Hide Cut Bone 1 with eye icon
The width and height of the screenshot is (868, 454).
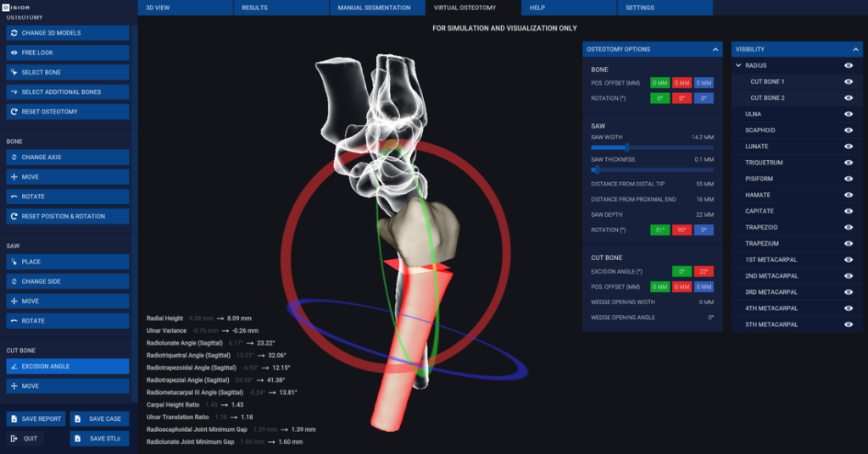[x=849, y=81]
